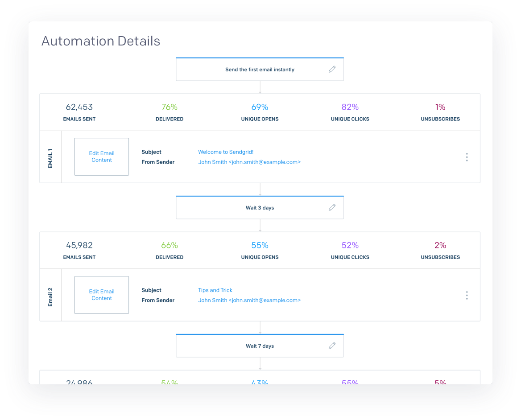The width and height of the screenshot is (521, 420).
Task: Click the 'Automation Details' heading
Action: tap(101, 41)
